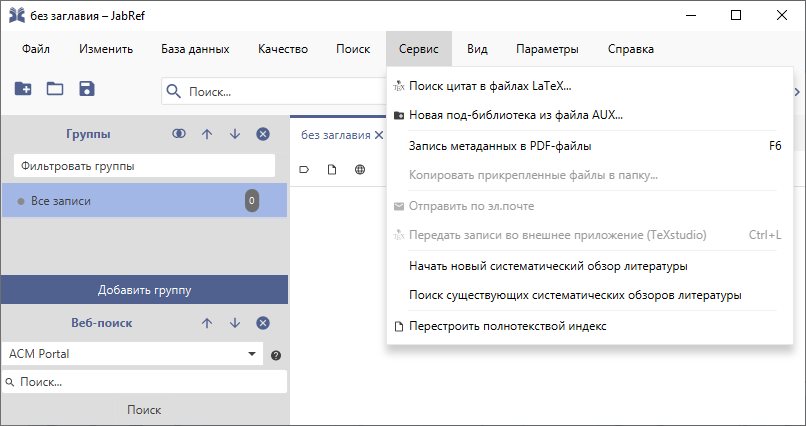Click the web search help icon
The width and height of the screenshot is (806, 426).
click(276, 355)
